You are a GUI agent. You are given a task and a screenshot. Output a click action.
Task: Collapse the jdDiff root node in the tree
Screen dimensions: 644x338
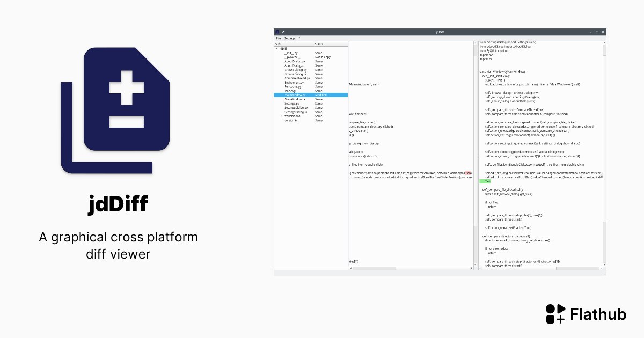(276, 47)
